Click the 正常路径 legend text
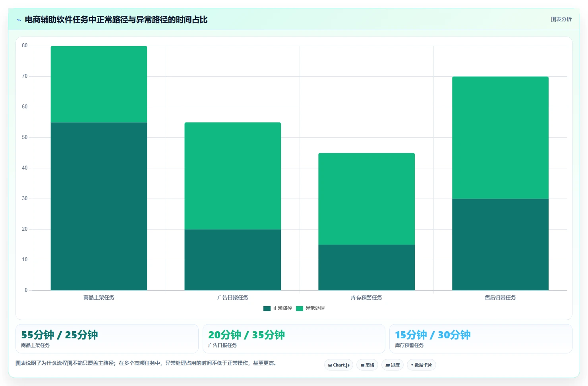588x386 pixels. pyautogui.click(x=282, y=308)
